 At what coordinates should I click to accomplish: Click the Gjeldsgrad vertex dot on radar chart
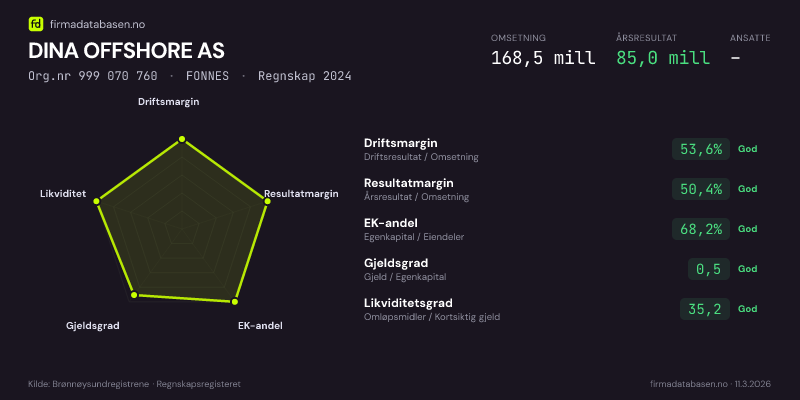coord(134,295)
